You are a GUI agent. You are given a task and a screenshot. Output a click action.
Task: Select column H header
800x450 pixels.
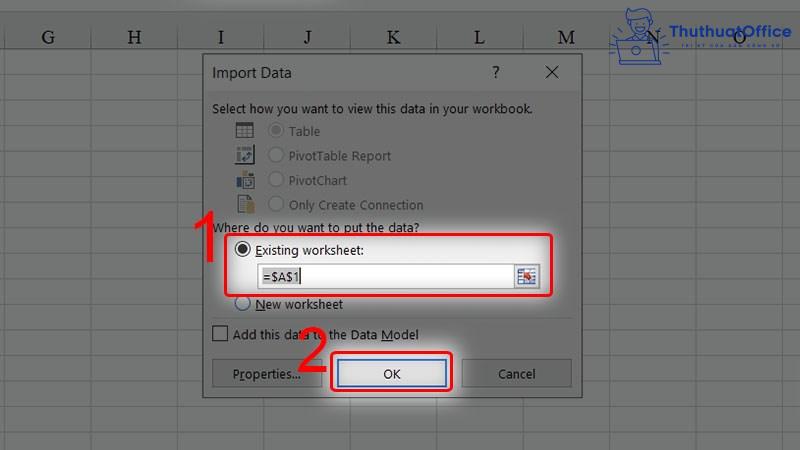coord(134,37)
